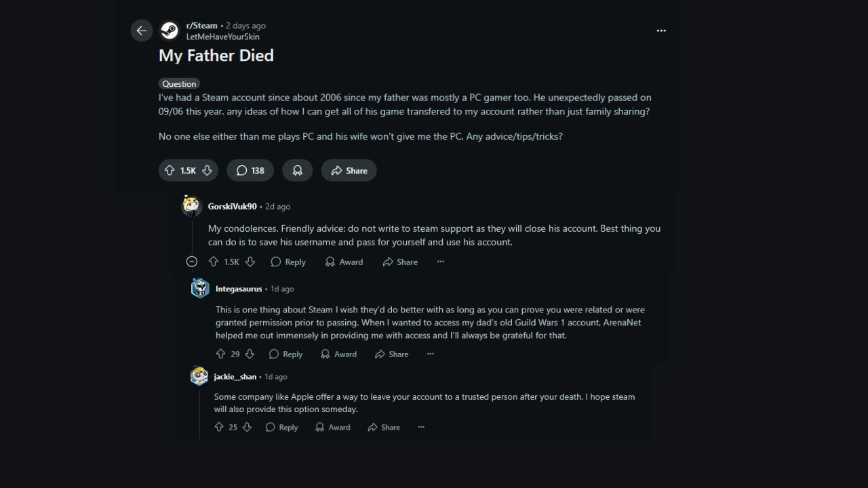Image resolution: width=868 pixels, height=488 pixels.
Task: Open more options on Integasaurus's comment
Action: click(430, 354)
